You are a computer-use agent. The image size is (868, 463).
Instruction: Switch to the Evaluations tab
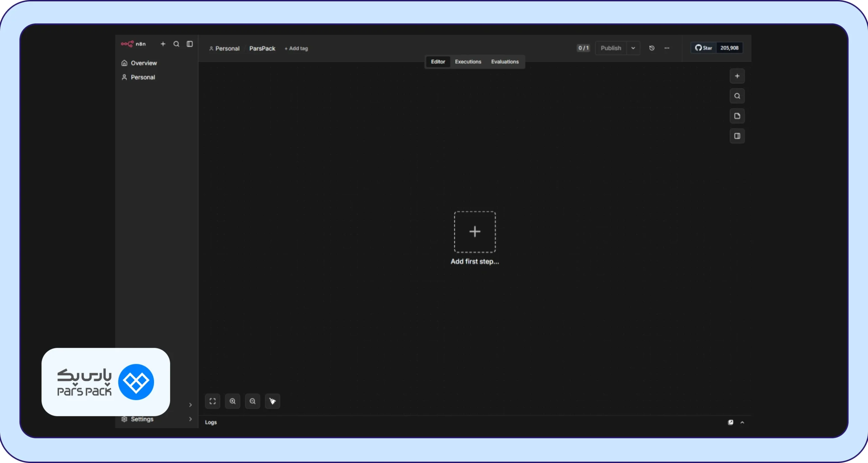click(505, 62)
